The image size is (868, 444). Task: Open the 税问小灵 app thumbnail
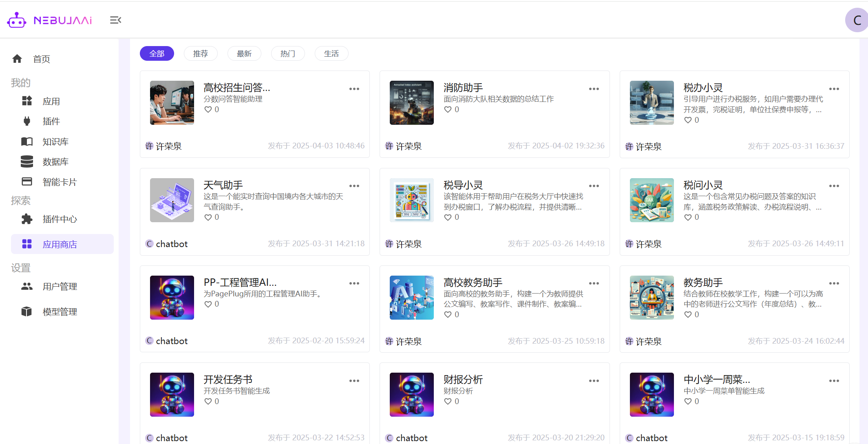651,200
